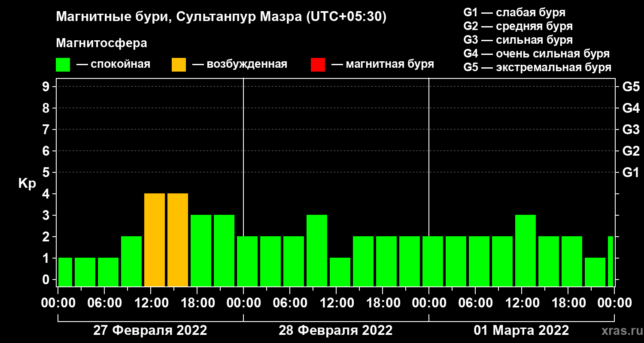Click the Kp 3 bar on 01 March
The height and width of the screenshot is (343, 644).
[x=526, y=251]
